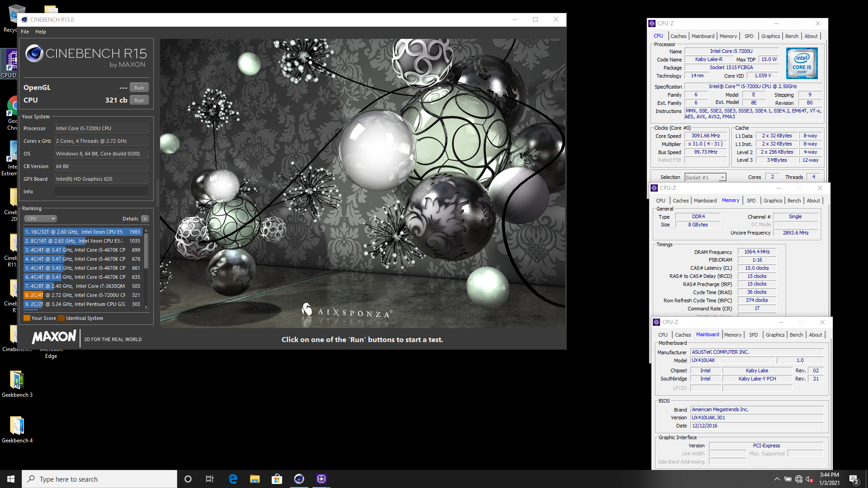Open Microsoft Store from taskbar
868x488 pixels.
click(277, 479)
